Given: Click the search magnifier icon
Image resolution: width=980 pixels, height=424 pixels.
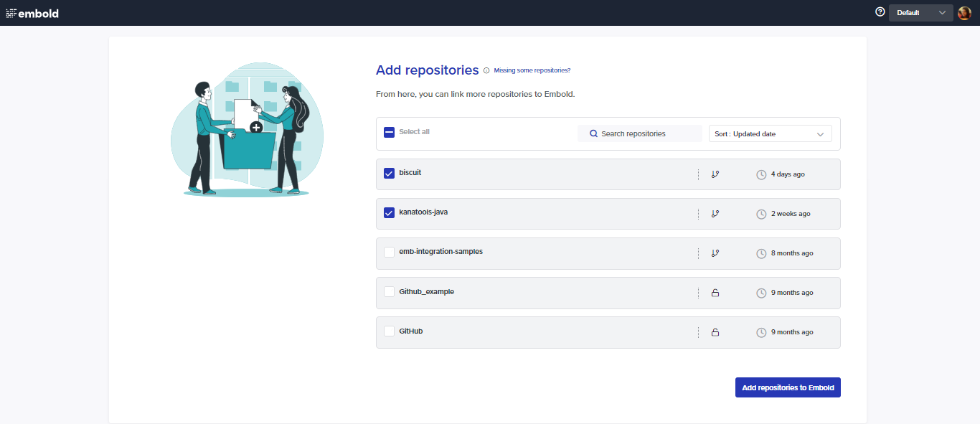Looking at the screenshot, I should click(x=594, y=133).
